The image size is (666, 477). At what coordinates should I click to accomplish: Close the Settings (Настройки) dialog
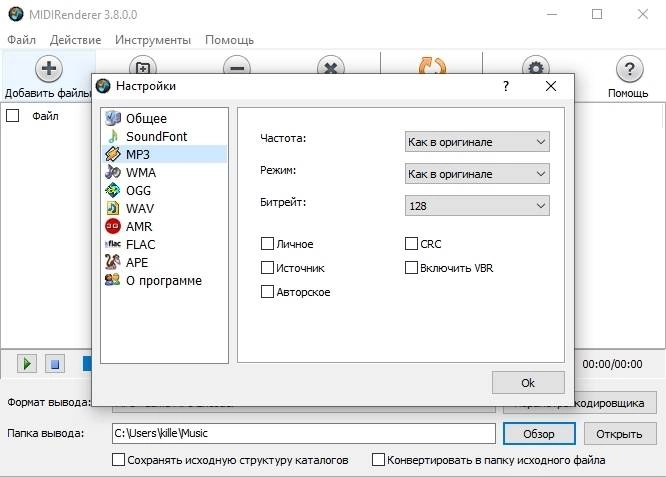pyautogui.click(x=551, y=86)
